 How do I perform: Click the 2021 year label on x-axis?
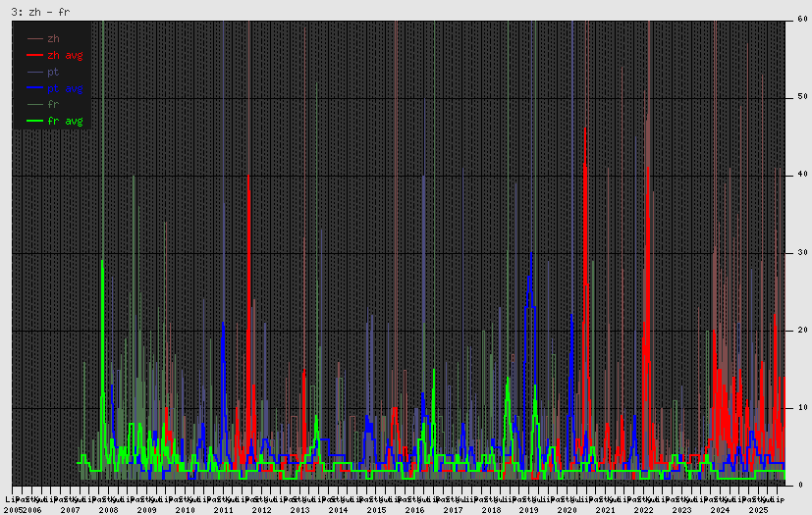606,510
